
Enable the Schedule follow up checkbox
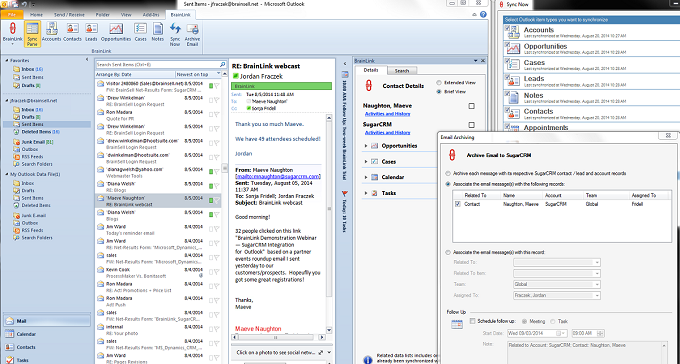point(473,321)
